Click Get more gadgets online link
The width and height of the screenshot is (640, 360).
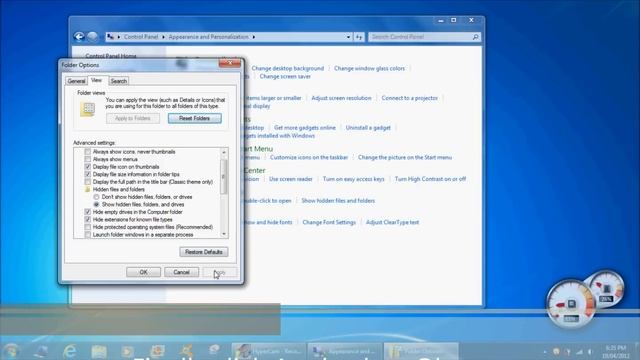(x=304, y=128)
